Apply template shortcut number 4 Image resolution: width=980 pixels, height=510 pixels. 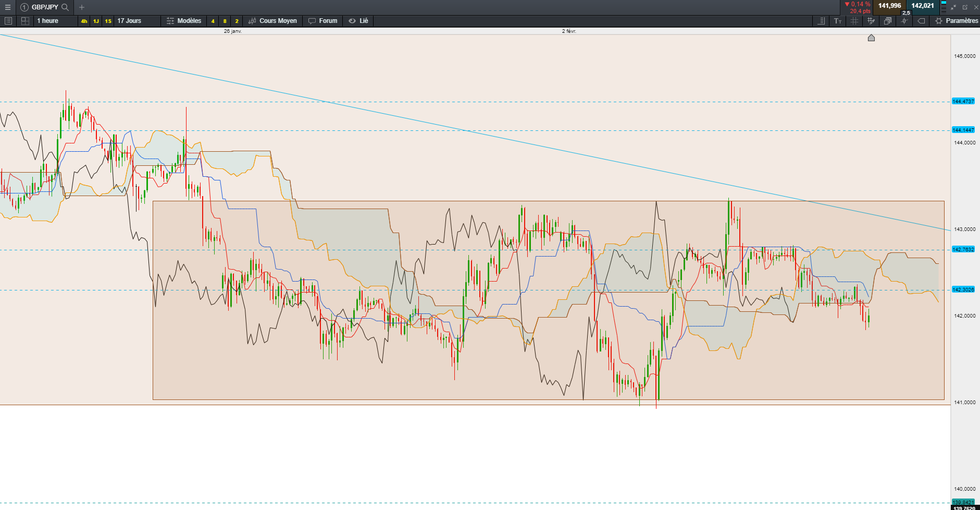point(213,21)
